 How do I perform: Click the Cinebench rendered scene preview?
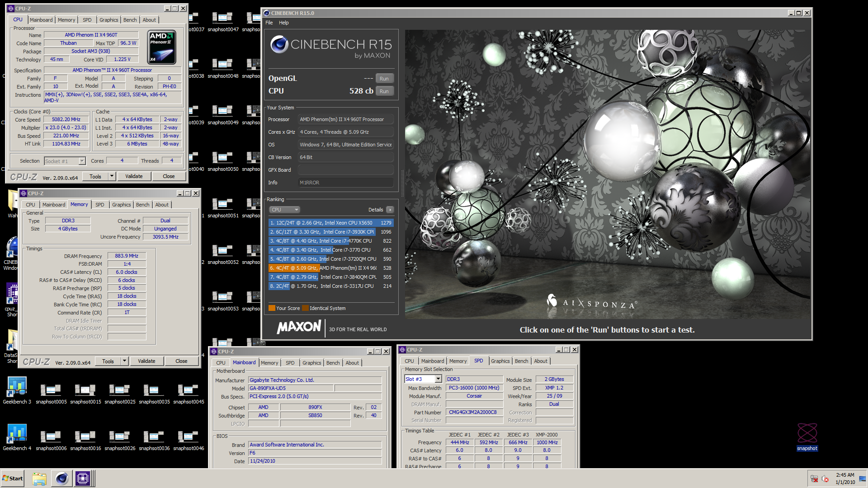[608, 174]
